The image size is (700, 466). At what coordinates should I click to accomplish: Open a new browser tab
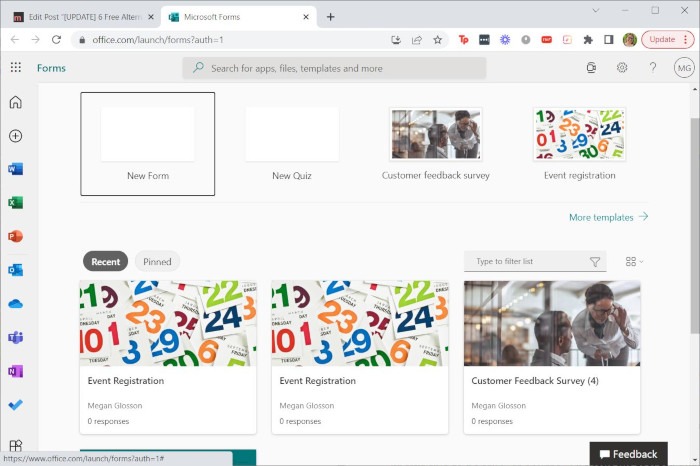coord(330,17)
